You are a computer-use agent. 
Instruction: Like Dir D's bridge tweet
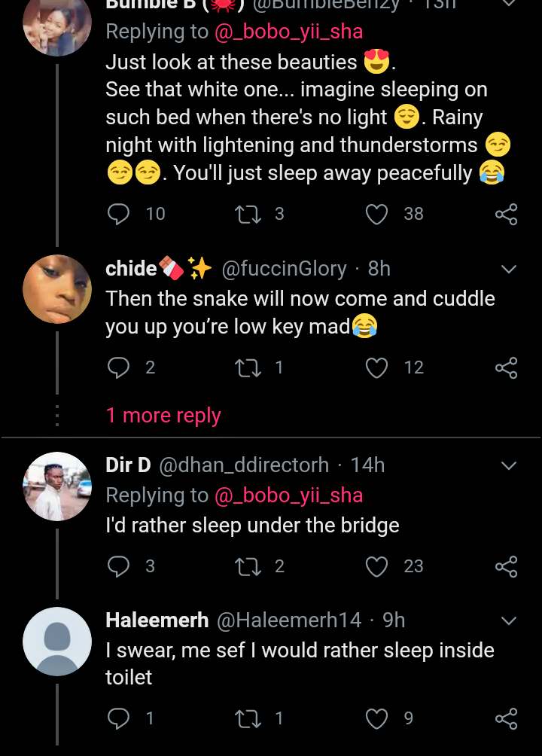pos(376,566)
